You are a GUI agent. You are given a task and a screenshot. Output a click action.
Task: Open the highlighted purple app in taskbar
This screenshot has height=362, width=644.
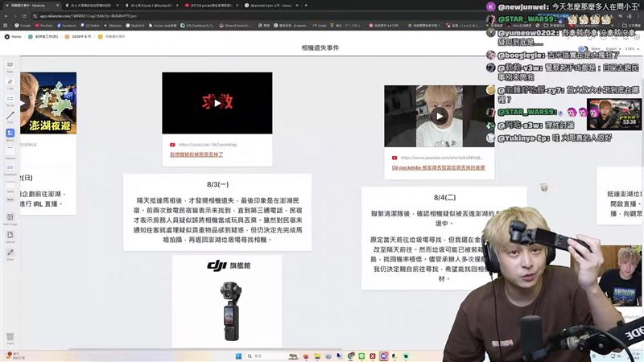pos(384,356)
